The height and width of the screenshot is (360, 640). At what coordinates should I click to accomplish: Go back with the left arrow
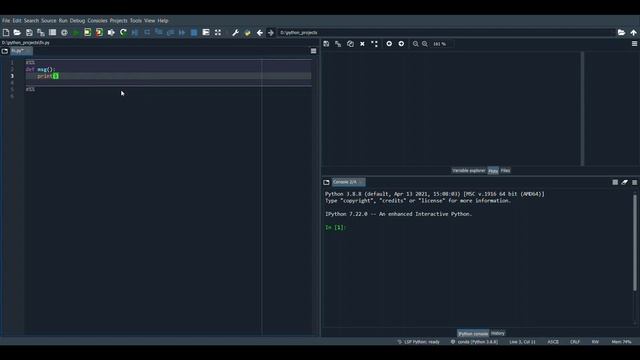point(260,33)
